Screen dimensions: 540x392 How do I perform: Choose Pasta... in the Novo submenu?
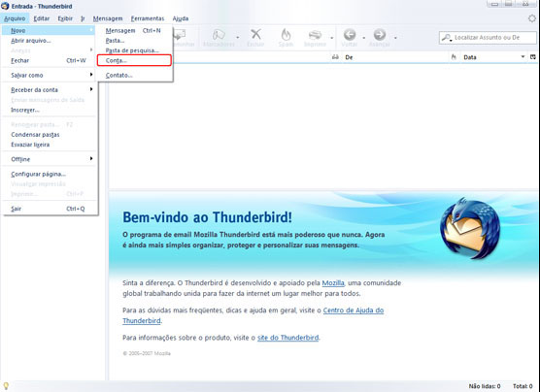pyautogui.click(x=134, y=41)
